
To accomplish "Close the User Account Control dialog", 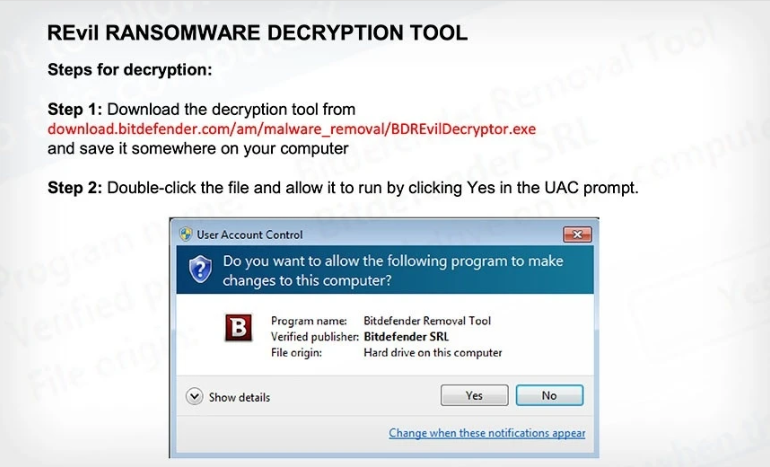I will click(577, 234).
